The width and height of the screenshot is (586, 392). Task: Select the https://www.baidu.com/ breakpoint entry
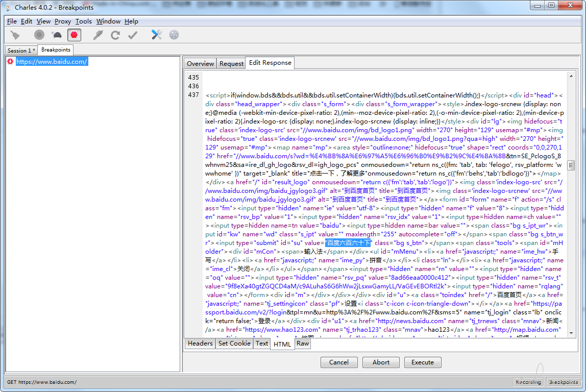click(x=52, y=62)
